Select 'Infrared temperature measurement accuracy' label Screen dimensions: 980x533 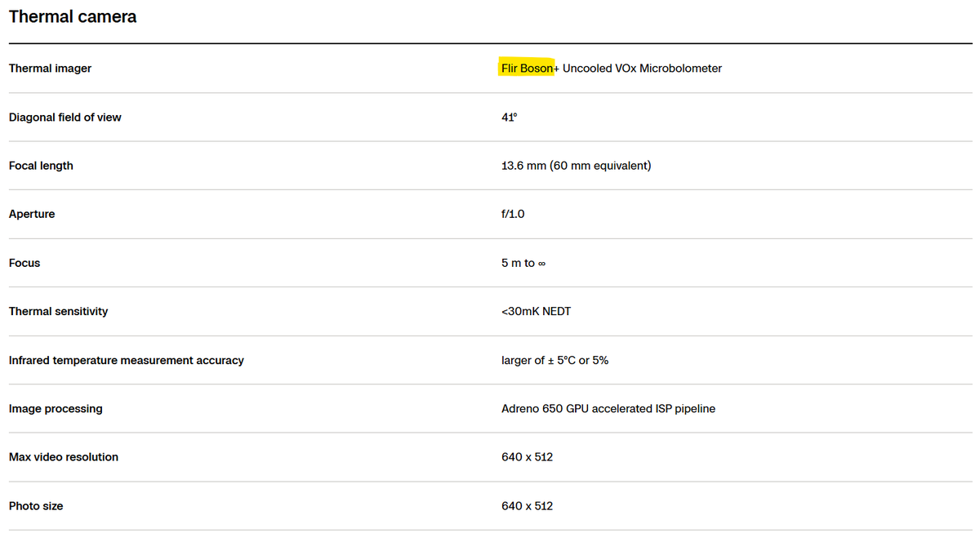pyautogui.click(x=127, y=360)
